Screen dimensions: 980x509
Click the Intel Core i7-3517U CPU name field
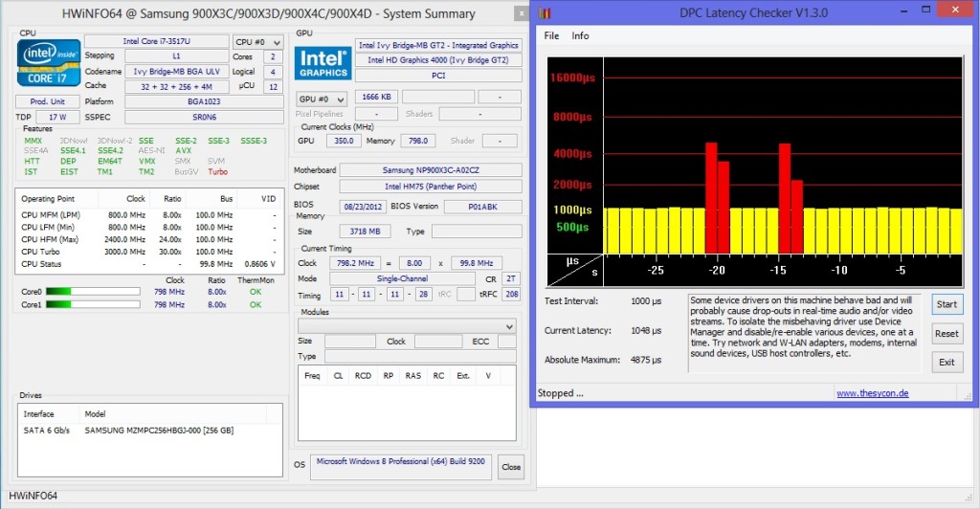point(156,41)
